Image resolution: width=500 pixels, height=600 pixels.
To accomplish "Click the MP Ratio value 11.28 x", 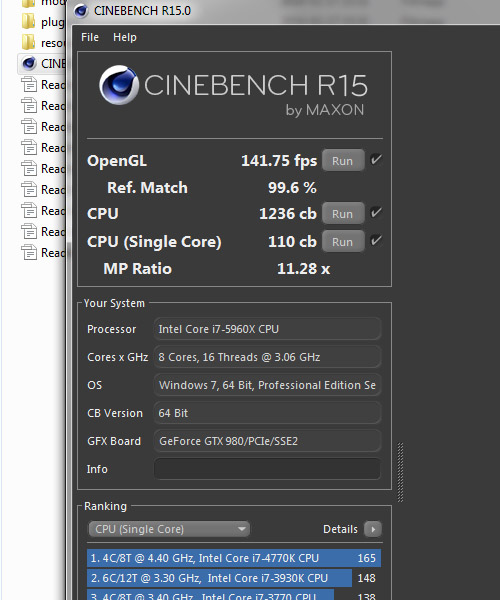I will (303, 269).
